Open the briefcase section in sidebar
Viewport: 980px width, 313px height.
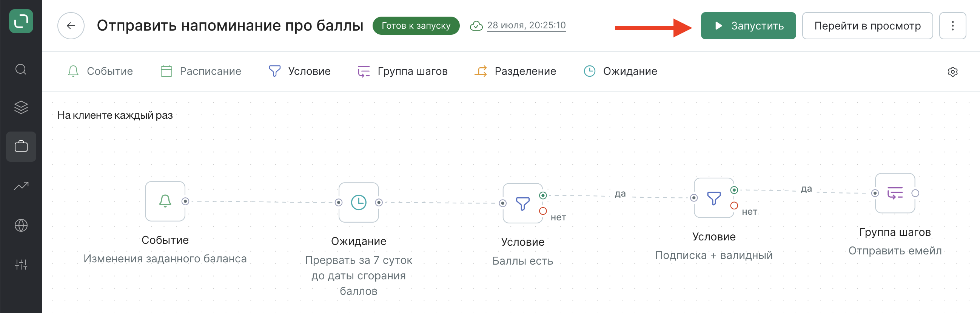click(x=21, y=147)
